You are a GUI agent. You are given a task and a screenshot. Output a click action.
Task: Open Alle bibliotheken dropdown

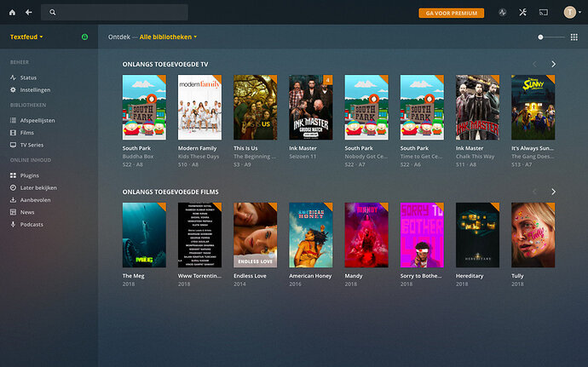[x=168, y=37]
